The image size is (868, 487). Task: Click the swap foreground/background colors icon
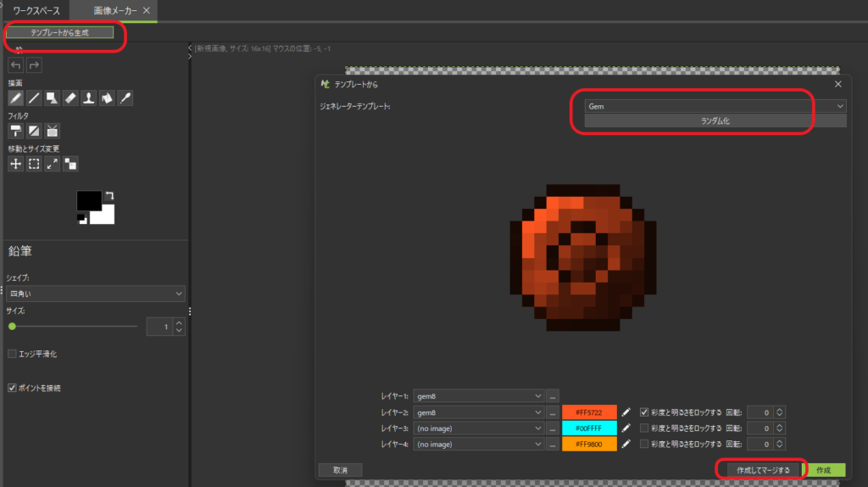pyautogui.click(x=109, y=196)
